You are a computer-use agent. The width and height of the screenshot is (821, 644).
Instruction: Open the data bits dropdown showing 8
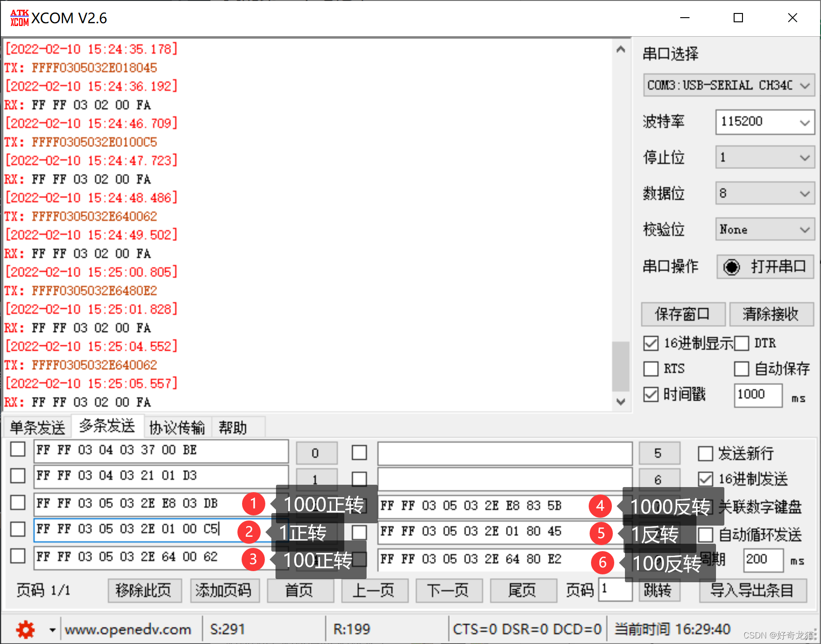click(x=765, y=194)
